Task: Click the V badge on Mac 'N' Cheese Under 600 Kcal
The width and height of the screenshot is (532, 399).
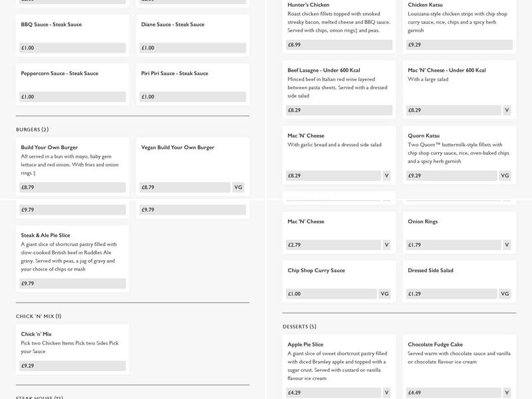Action: 507,110
